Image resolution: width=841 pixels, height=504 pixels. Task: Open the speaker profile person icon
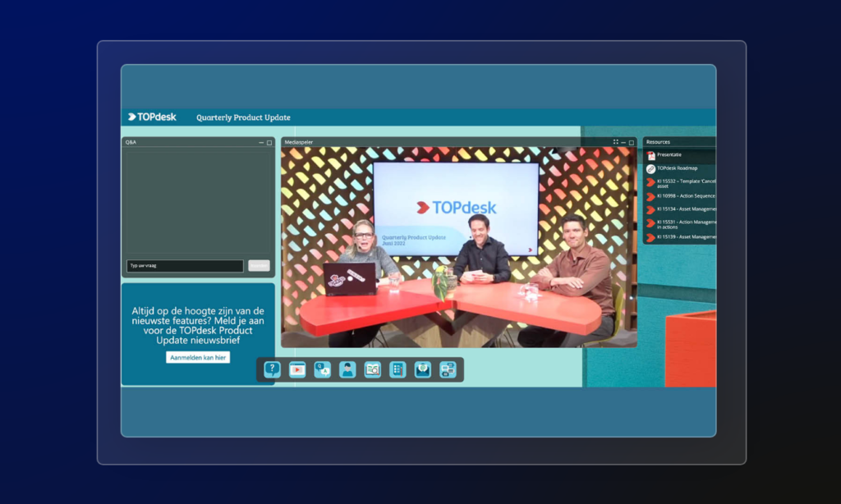[x=347, y=369]
